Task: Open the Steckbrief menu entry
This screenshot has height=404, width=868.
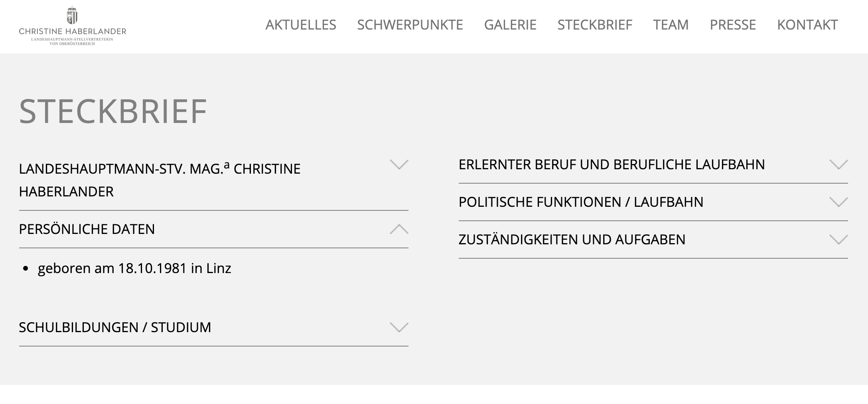Action: (x=595, y=25)
